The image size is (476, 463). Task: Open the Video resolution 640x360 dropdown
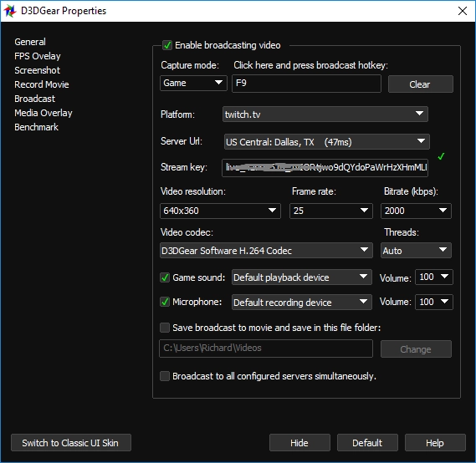click(x=220, y=211)
